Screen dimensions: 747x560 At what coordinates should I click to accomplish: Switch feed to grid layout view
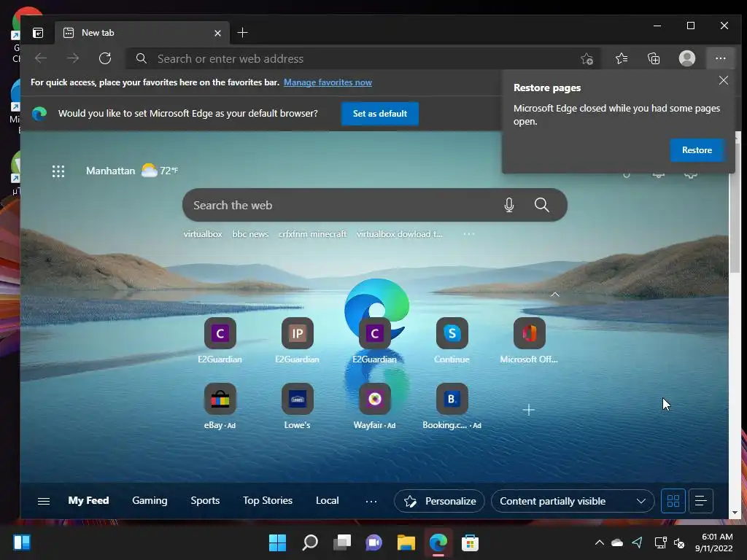[673, 501]
